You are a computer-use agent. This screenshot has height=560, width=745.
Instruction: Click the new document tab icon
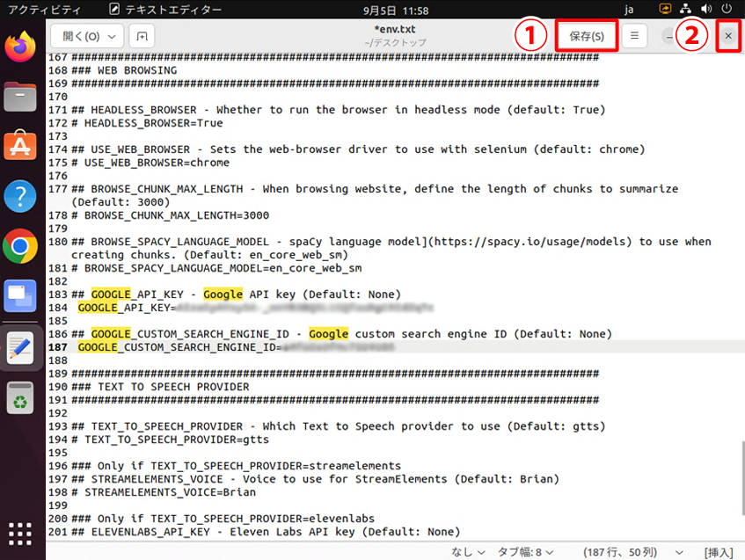coord(142,37)
